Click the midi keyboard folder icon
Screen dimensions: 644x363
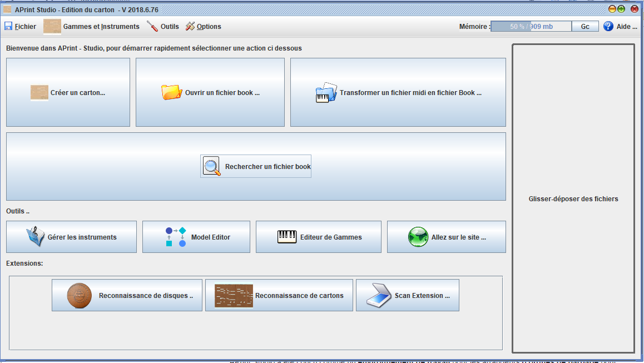[x=326, y=93]
